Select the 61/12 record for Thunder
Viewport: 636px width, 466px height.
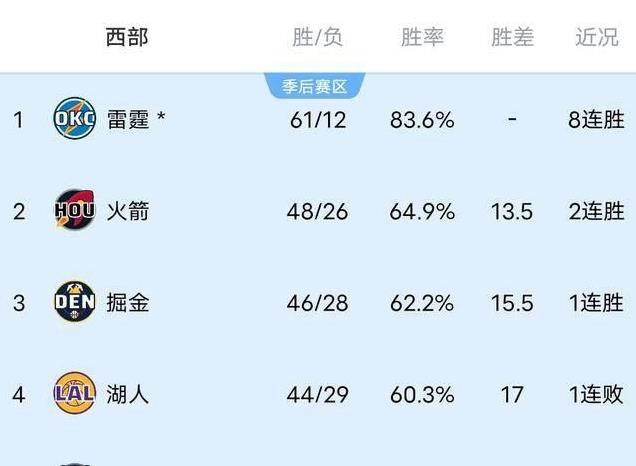coord(318,120)
